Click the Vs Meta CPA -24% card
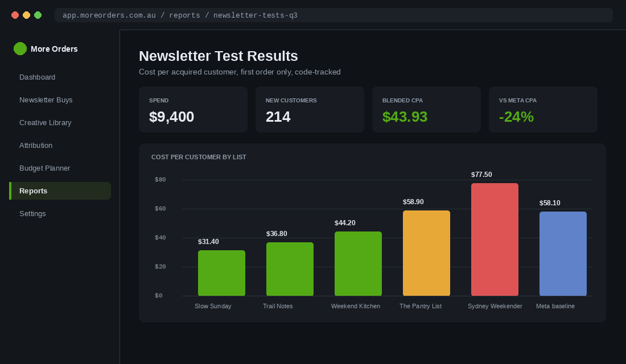This screenshot has height=364, width=626. 543,109
